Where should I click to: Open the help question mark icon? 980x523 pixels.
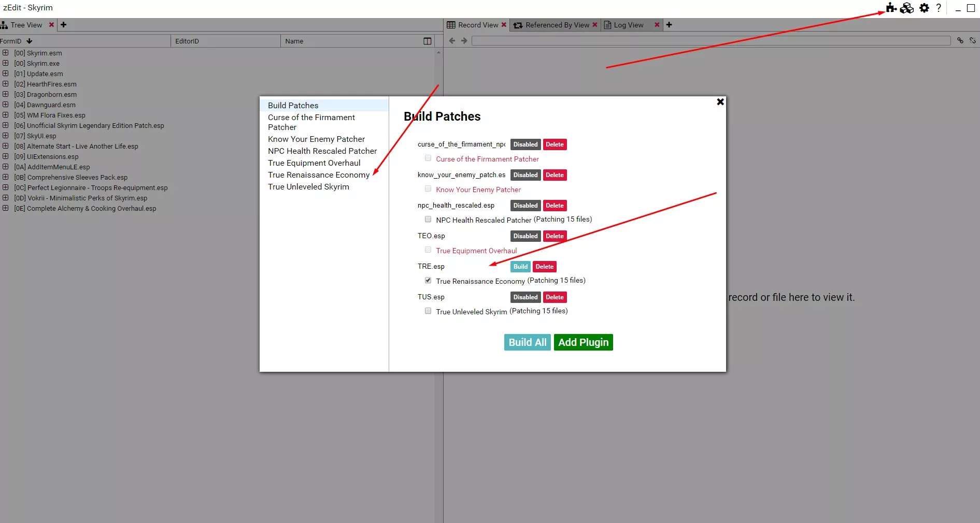[x=939, y=8]
